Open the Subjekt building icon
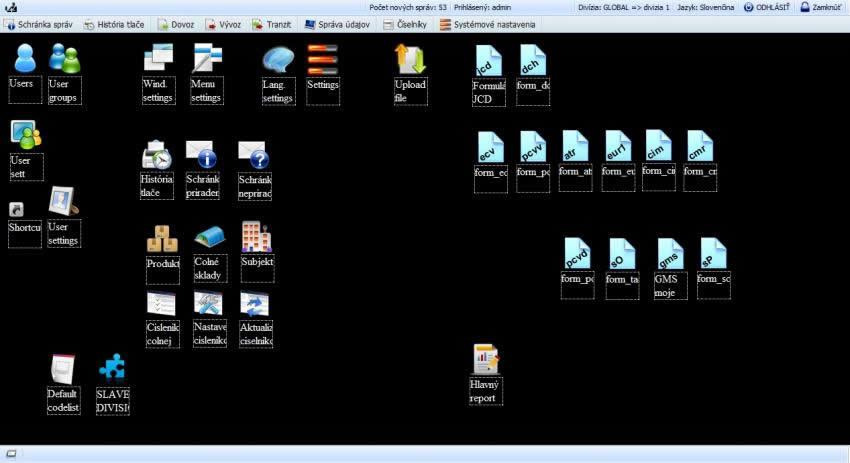The image size is (850, 463). 256,237
